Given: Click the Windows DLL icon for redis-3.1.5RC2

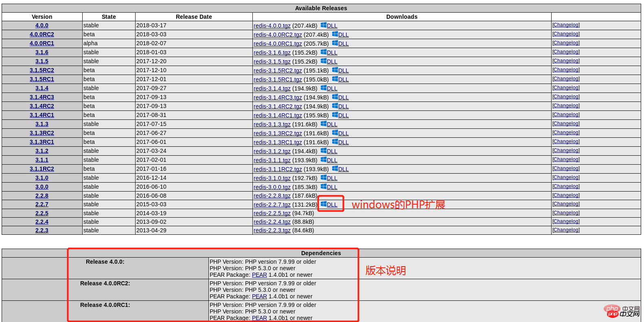Looking at the screenshot, I should coord(335,70).
